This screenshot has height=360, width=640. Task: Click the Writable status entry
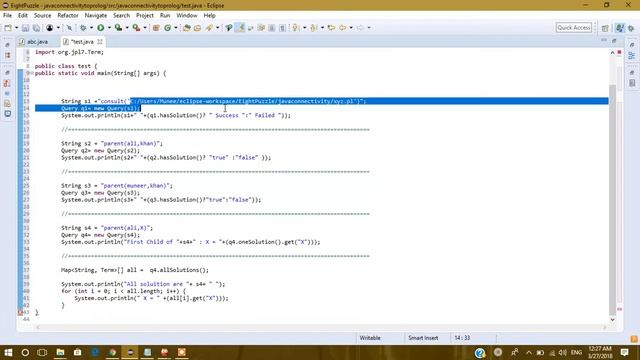coord(370,338)
